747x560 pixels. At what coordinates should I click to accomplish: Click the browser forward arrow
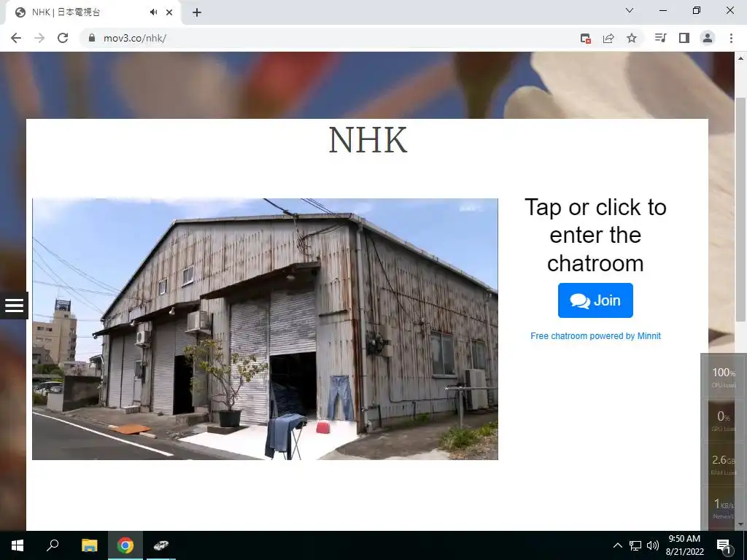click(x=39, y=38)
